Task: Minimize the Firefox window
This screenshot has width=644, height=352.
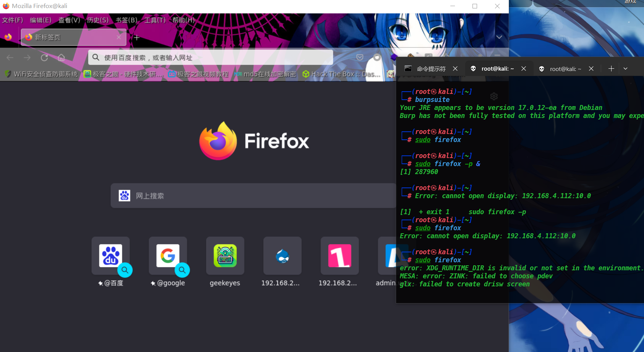Action: click(453, 6)
